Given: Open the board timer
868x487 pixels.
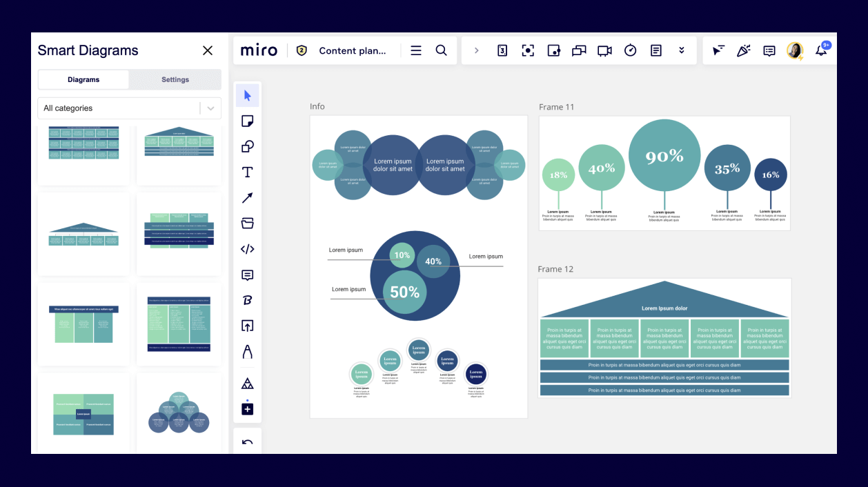Looking at the screenshot, I should [630, 50].
